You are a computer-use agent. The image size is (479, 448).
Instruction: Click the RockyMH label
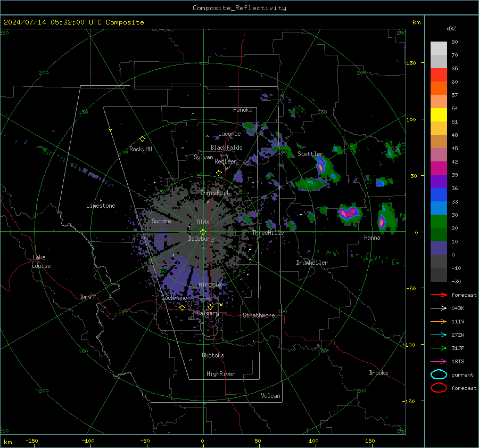tap(141, 149)
